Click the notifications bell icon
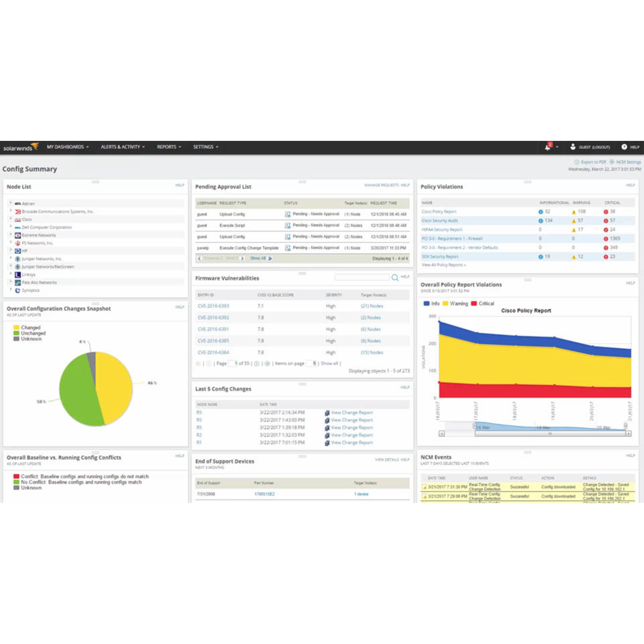644x644 pixels. coord(548,147)
